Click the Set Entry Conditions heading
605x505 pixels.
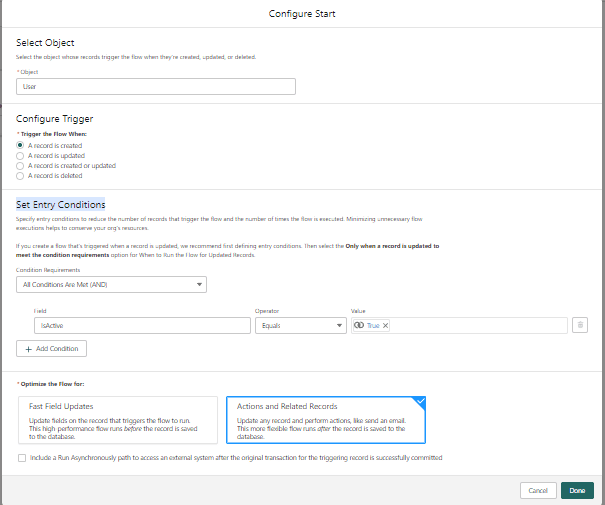point(60,205)
